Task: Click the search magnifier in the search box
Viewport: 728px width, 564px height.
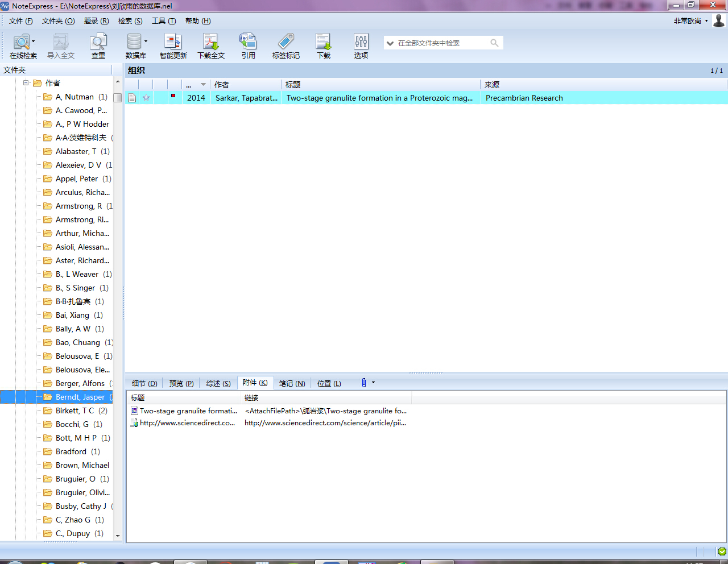Action: point(494,43)
